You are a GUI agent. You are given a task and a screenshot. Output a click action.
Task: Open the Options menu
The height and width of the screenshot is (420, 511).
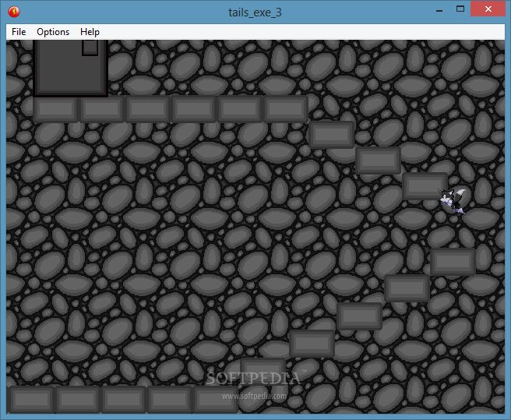click(53, 32)
